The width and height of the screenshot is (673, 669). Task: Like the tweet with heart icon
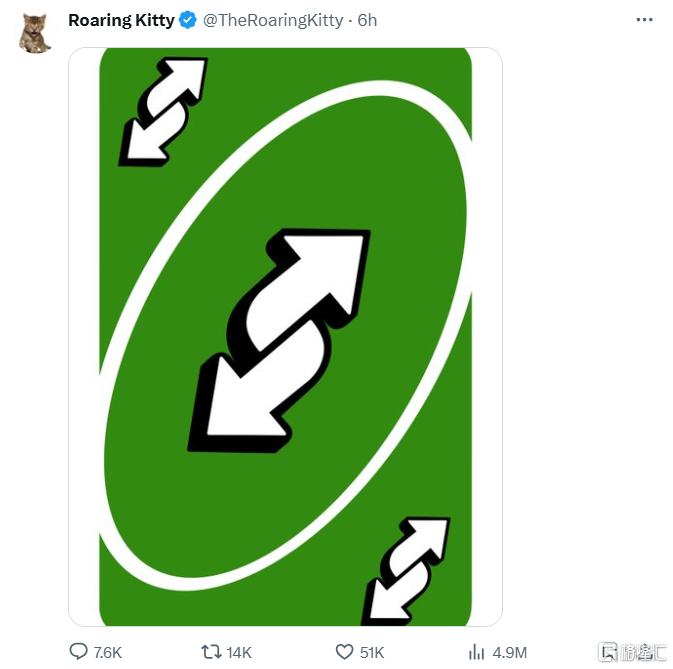pos(344,652)
